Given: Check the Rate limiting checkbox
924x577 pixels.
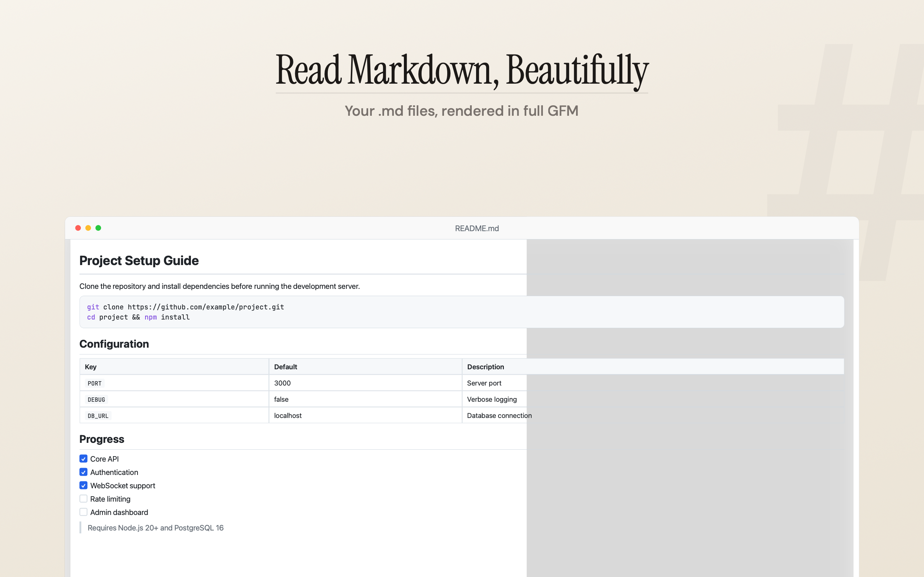Looking at the screenshot, I should [x=83, y=499].
